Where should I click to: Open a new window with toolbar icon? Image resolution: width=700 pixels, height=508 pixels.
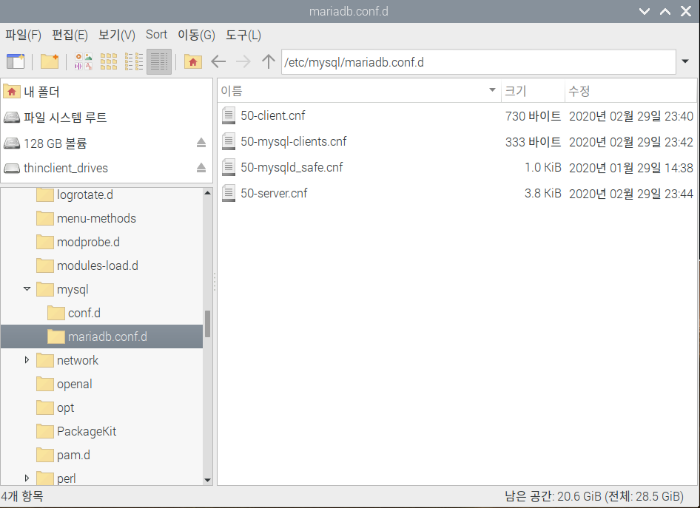(x=16, y=62)
